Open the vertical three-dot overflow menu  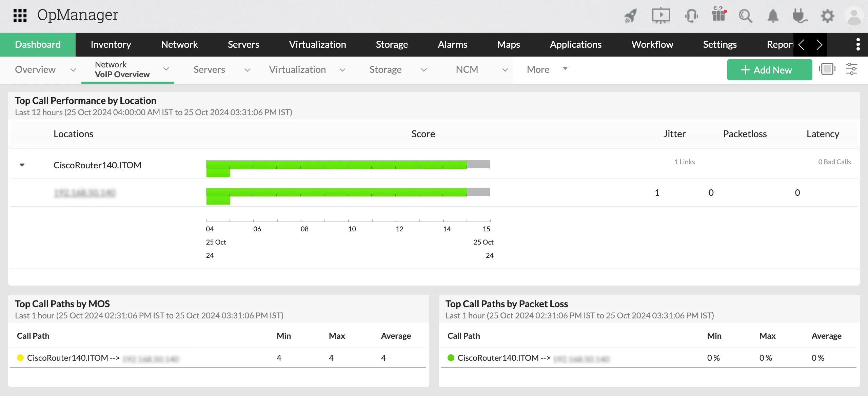pyautogui.click(x=858, y=44)
